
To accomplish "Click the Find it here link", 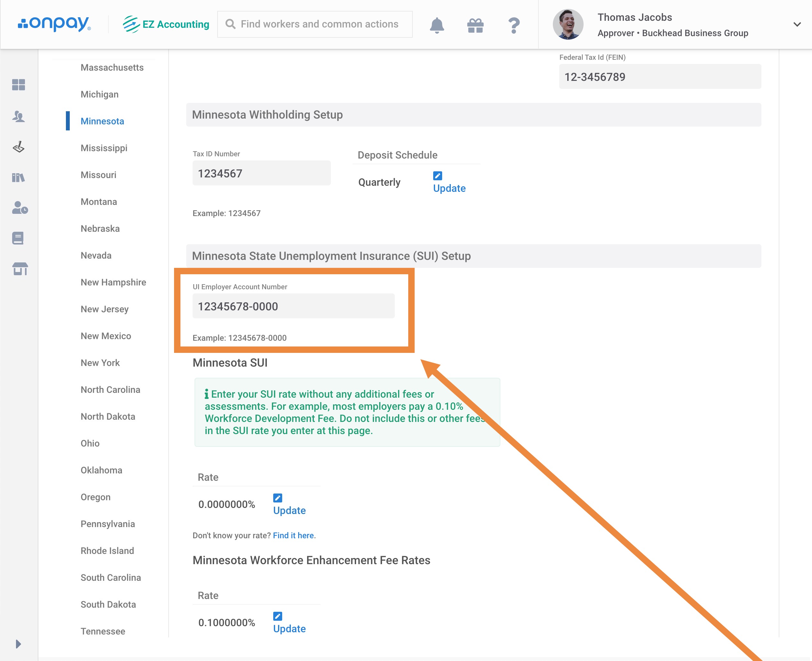I will pyautogui.click(x=293, y=535).
